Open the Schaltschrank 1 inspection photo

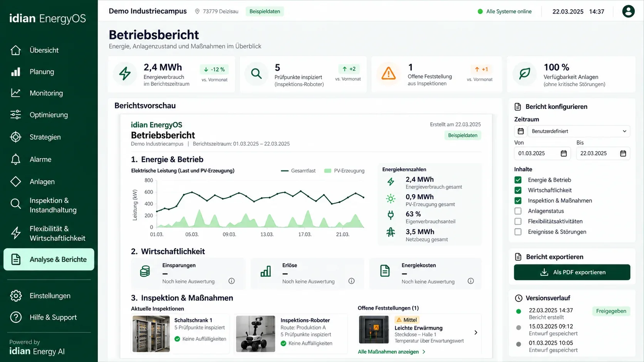(x=151, y=334)
